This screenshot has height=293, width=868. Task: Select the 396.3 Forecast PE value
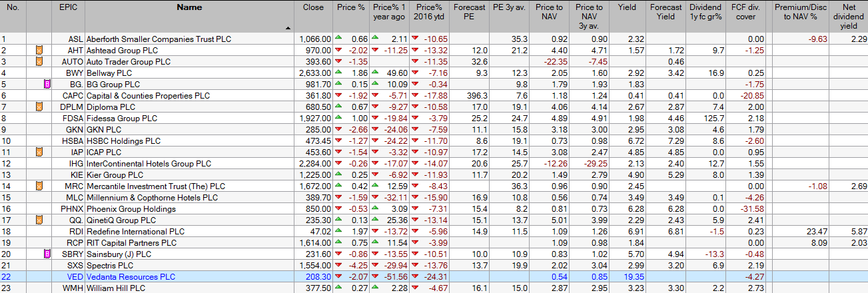(x=478, y=96)
